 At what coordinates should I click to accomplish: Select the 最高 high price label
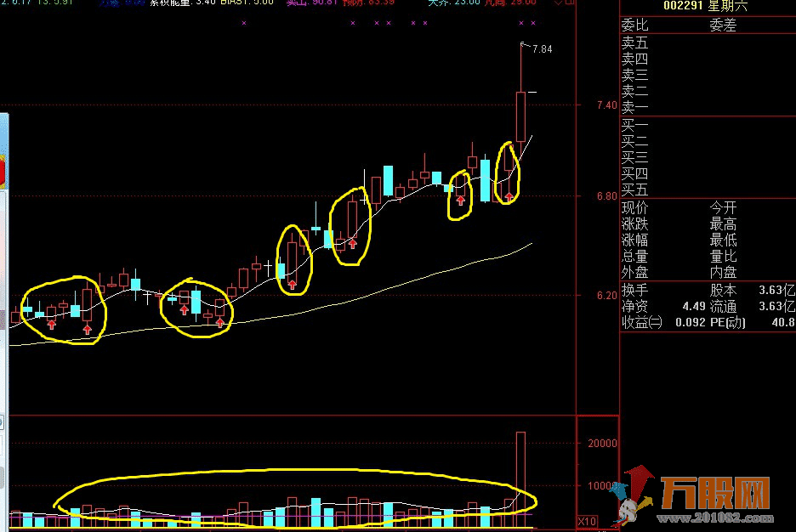click(x=723, y=224)
